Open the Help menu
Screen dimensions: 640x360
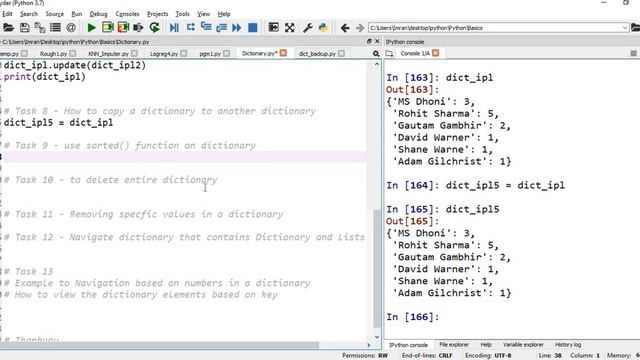(x=224, y=14)
